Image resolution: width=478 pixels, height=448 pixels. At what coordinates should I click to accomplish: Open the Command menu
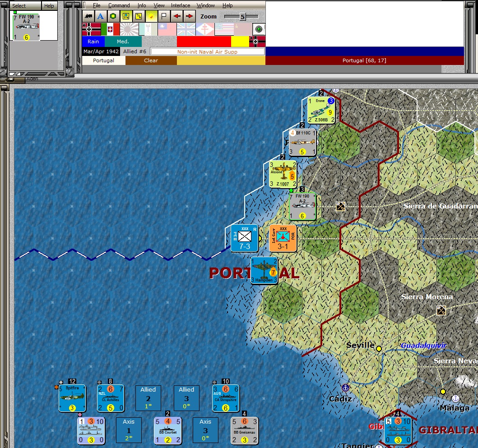coord(119,5)
